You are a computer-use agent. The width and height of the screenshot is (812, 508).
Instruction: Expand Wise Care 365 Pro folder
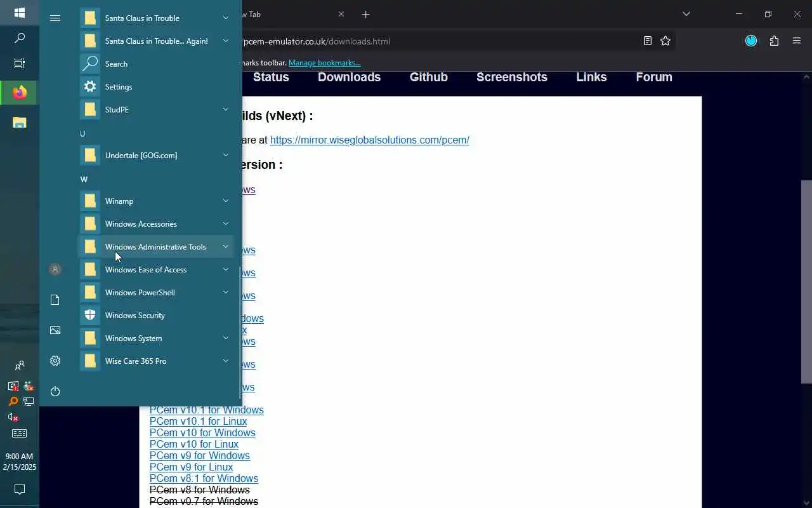pos(156,361)
